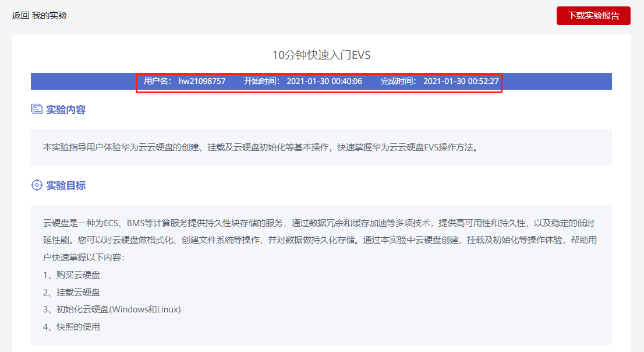Click the 用户名 label
This screenshot has height=352, width=644.
pyautogui.click(x=158, y=82)
